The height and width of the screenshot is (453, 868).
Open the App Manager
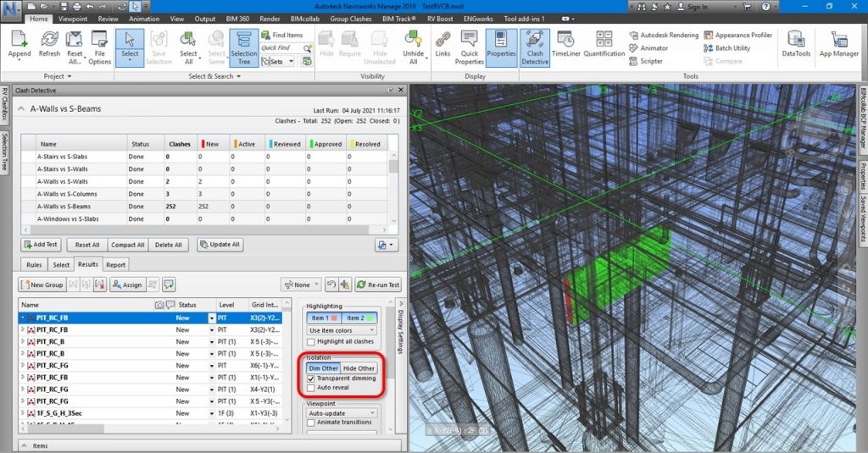click(839, 44)
